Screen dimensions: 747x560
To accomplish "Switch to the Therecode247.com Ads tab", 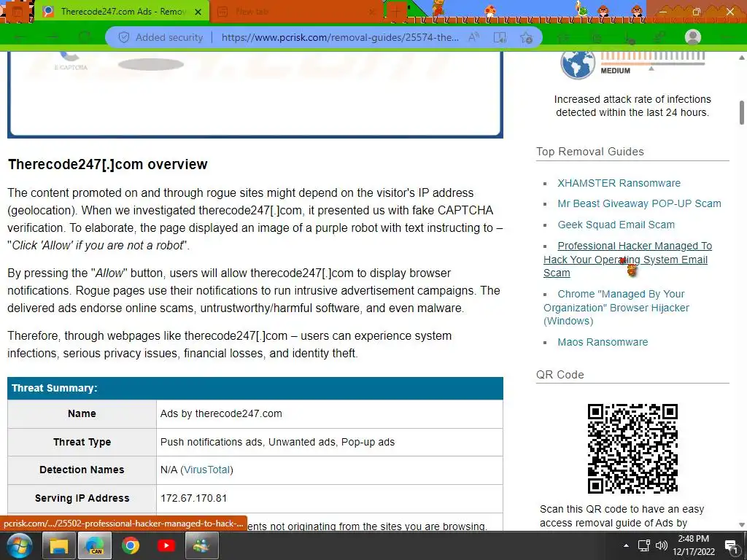I will [122, 12].
